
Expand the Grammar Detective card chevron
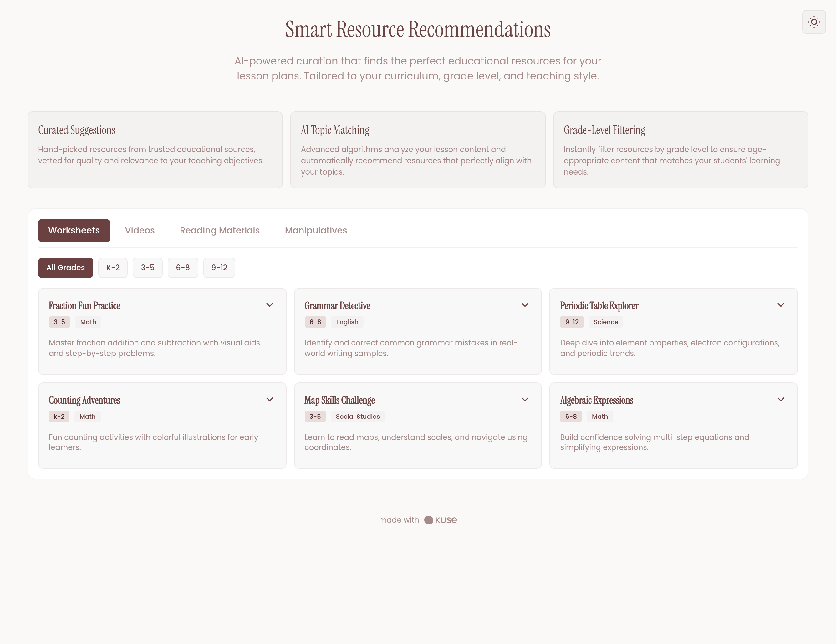pos(525,305)
